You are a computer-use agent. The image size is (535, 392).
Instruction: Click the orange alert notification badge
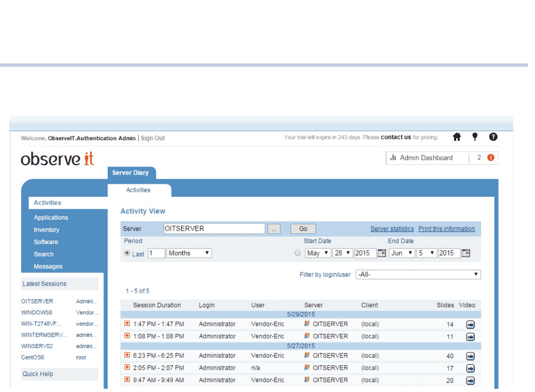coord(490,158)
